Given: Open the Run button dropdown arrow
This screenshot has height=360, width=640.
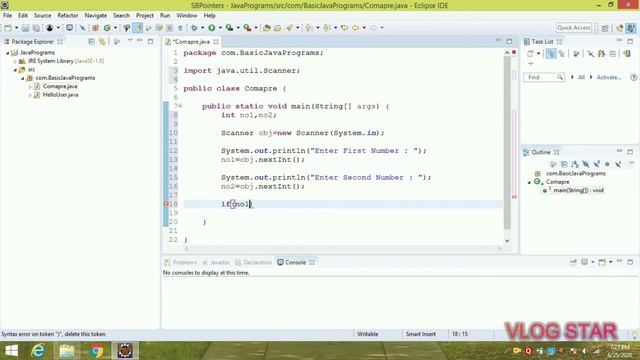Looking at the screenshot, I should tap(220, 28).
